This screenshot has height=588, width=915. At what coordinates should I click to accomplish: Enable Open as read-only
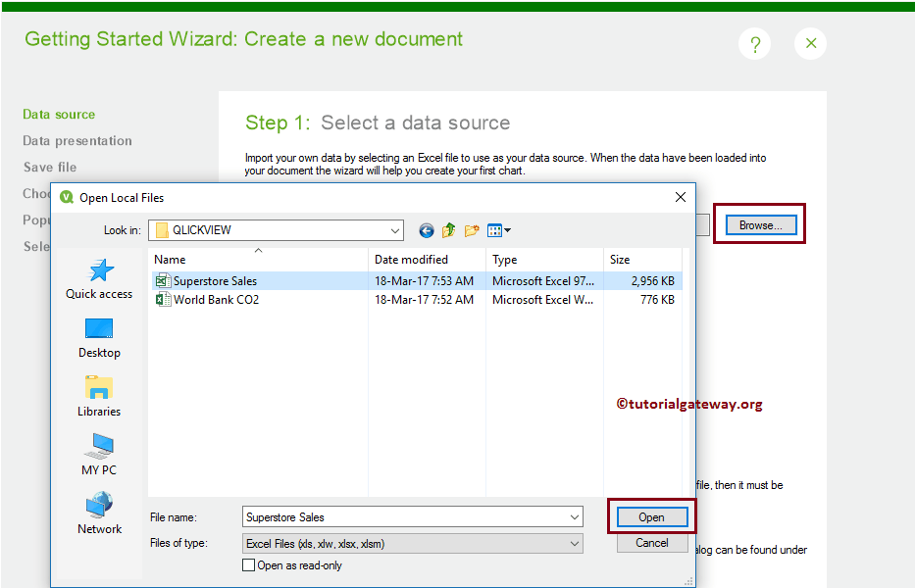[248, 564]
